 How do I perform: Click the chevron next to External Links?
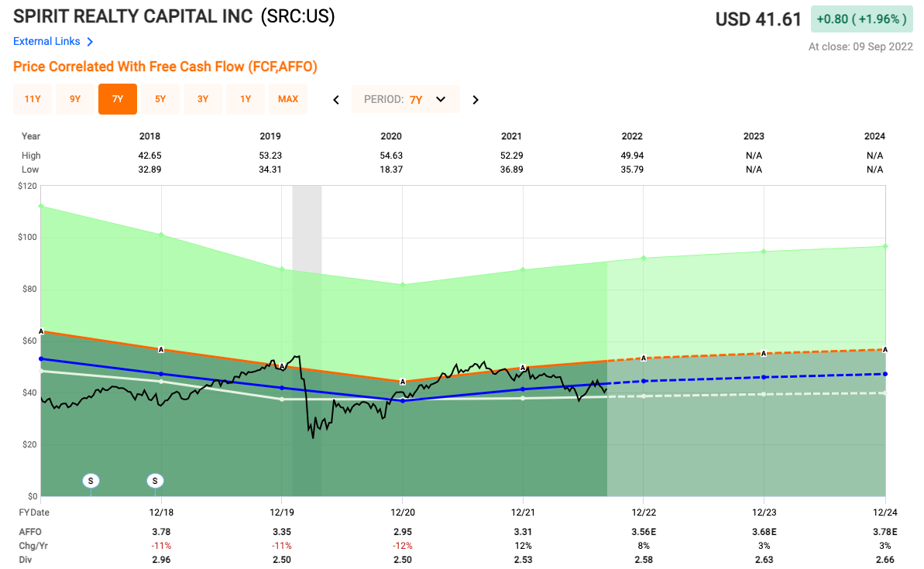tap(90, 42)
